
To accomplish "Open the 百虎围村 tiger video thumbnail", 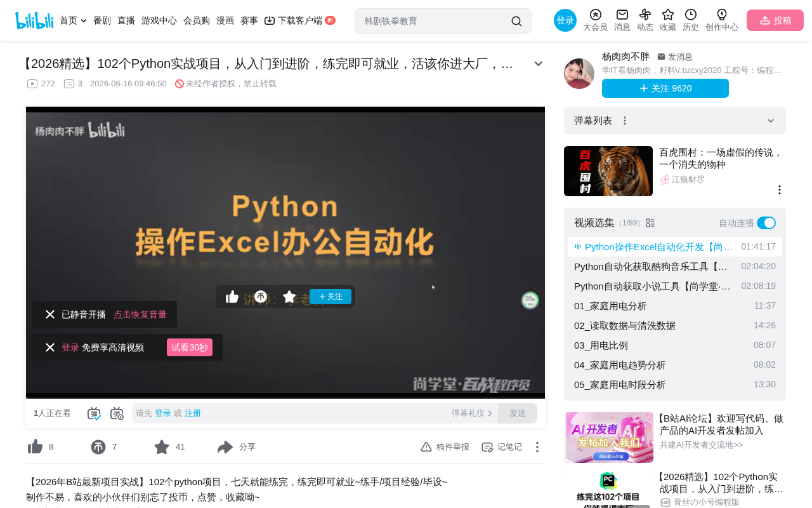I will pos(608,171).
